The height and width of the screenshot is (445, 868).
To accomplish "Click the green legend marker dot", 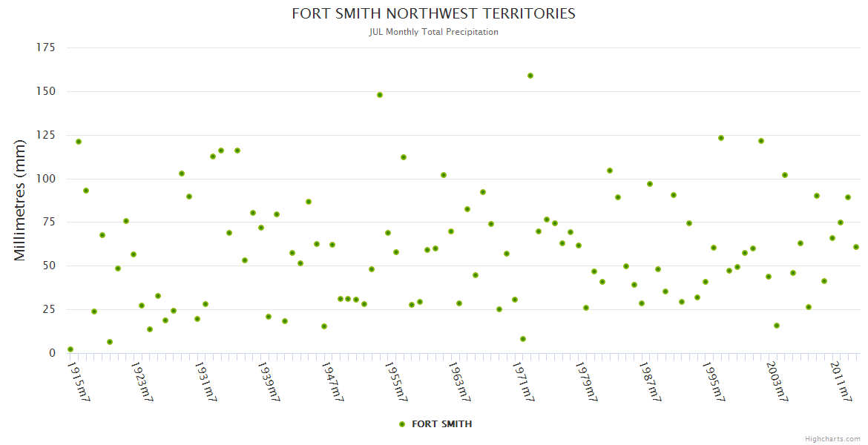I will click(x=402, y=424).
